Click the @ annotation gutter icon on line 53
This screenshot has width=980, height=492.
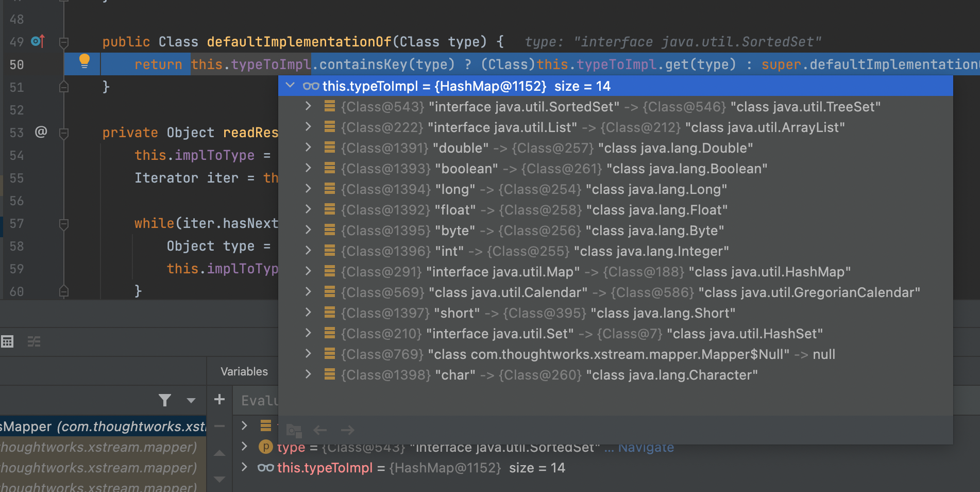41,132
